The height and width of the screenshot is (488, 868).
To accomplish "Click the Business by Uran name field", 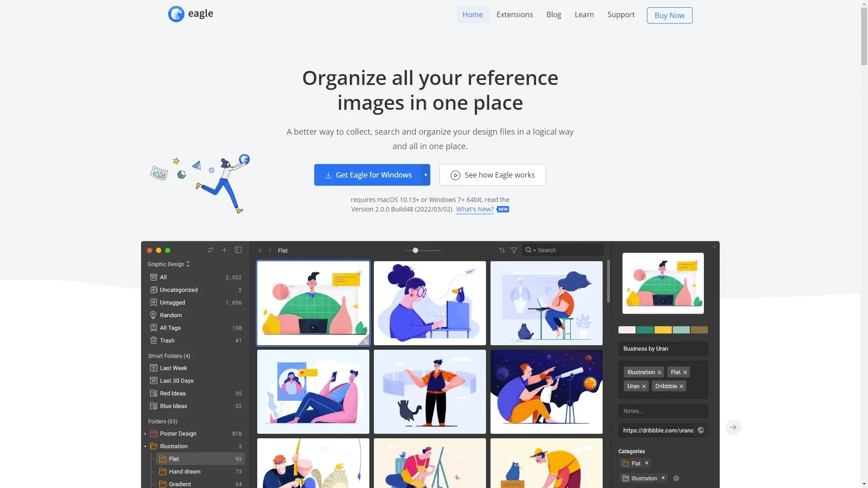I will [663, 349].
